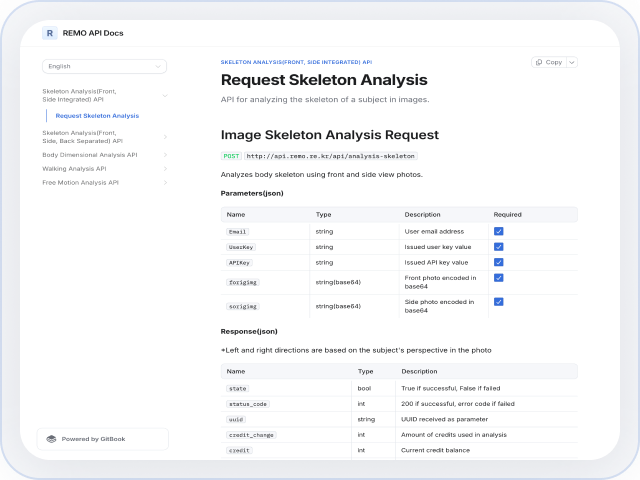Viewport: 640px width, 480px height.
Task: Collapse the Skeleton Analysis Front, Side Integrated section
Action: [x=165, y=96]
